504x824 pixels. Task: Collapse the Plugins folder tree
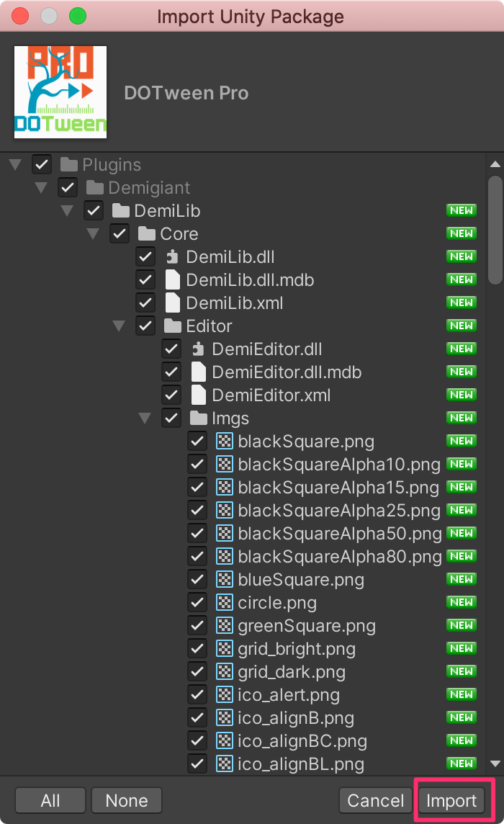point(15,165)
